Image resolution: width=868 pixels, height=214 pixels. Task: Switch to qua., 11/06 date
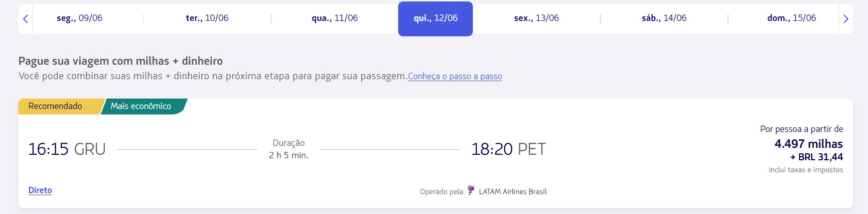point(335,18)
